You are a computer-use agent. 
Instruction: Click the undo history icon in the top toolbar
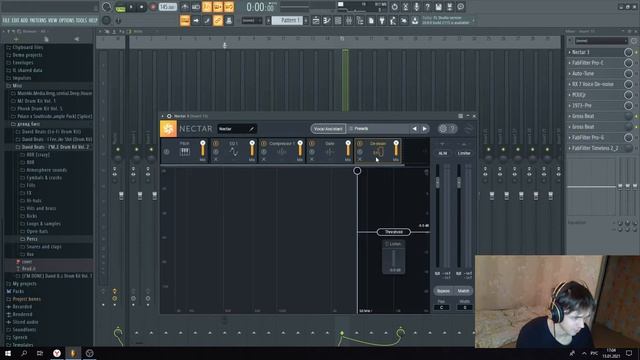tap(394, 7)
